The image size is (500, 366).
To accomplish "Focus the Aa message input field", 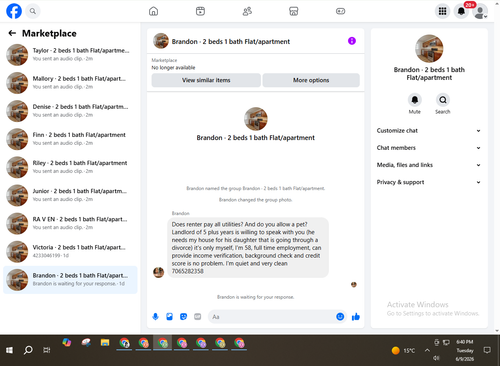I will (272, 317).
